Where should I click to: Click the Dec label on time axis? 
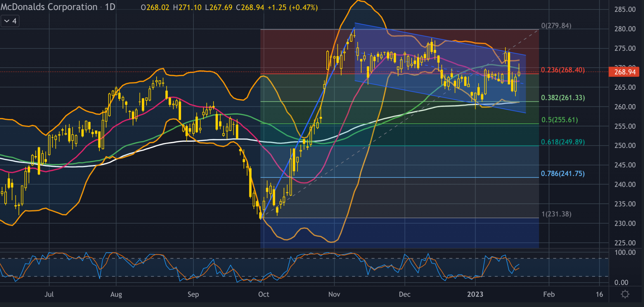(404, 294)
